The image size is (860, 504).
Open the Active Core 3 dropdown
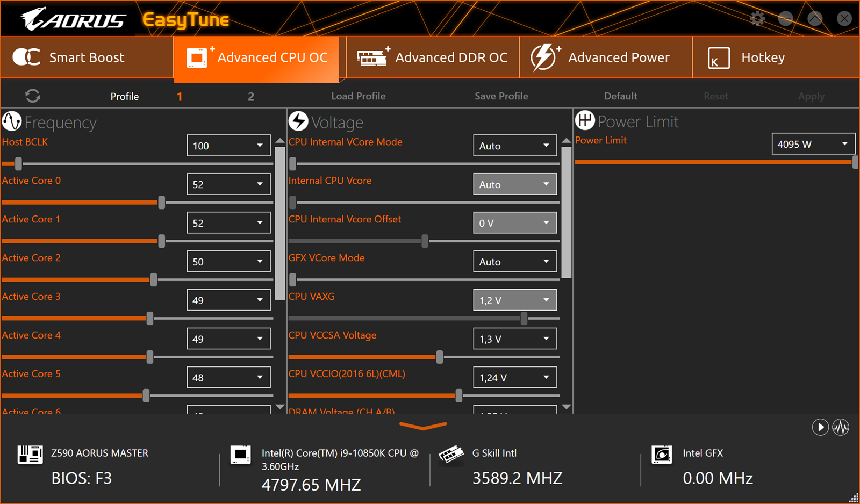point(228,300)
